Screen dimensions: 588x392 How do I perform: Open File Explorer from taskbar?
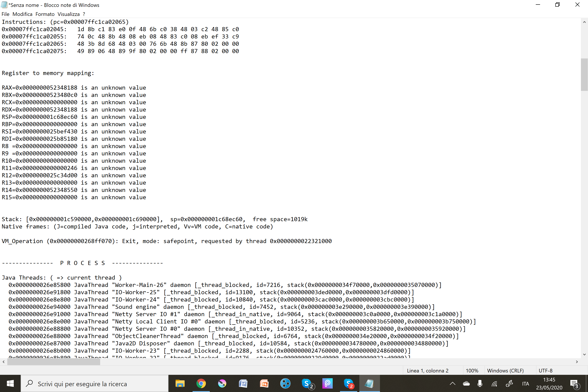(180, 383)
